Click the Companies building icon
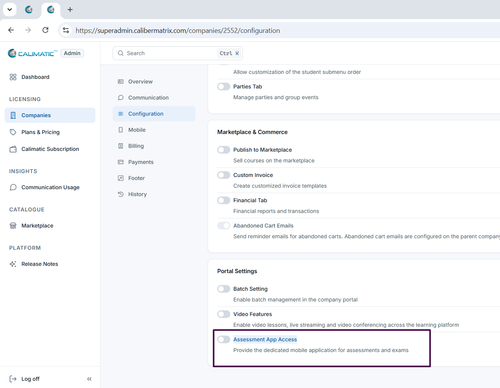The image size is (500, 388). click(x=13, y=115)
